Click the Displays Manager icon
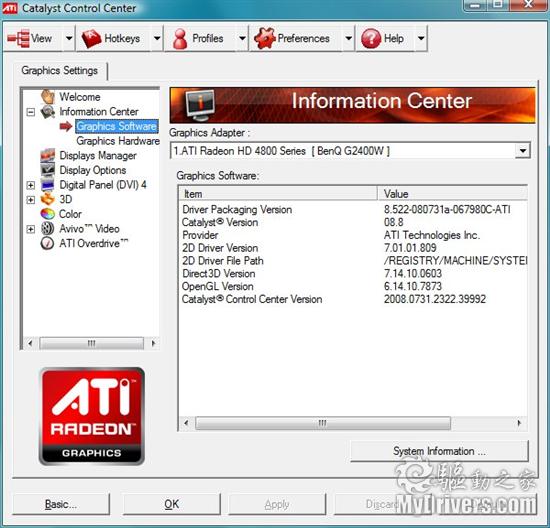Viewport: 550px width, 528px height. click(x=48, y=155)
